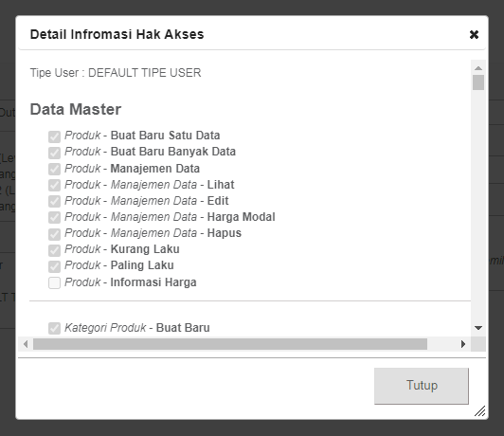The width and height of the screenshot is (504, 436).
Task: Toggle Manajemen Data Edit checkbox
Action: [54, 201]
